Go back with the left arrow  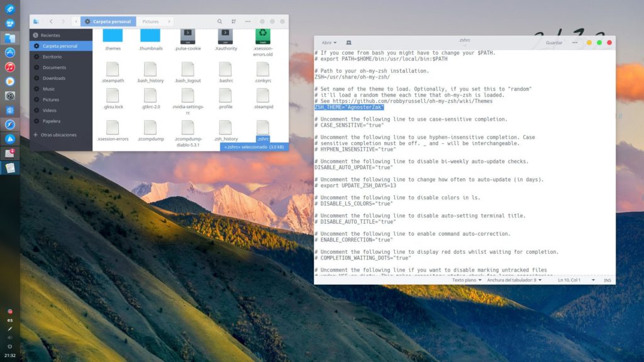pyautogui.click(x=51, y=21)
